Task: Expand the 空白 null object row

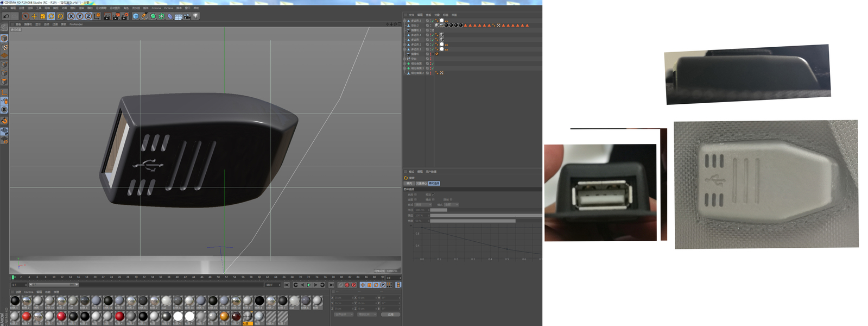Action: pyautogui.click(x=404, y=59)
